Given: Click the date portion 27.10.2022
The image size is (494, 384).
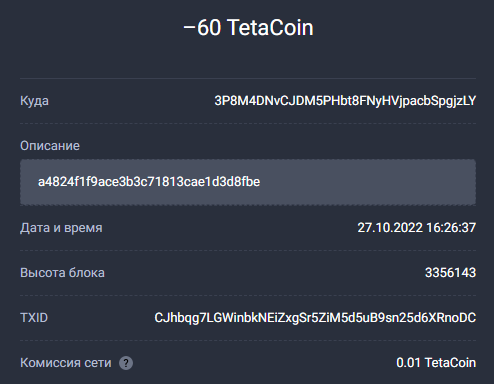Looking at the screenshot, I should click(x=390, y=228).
